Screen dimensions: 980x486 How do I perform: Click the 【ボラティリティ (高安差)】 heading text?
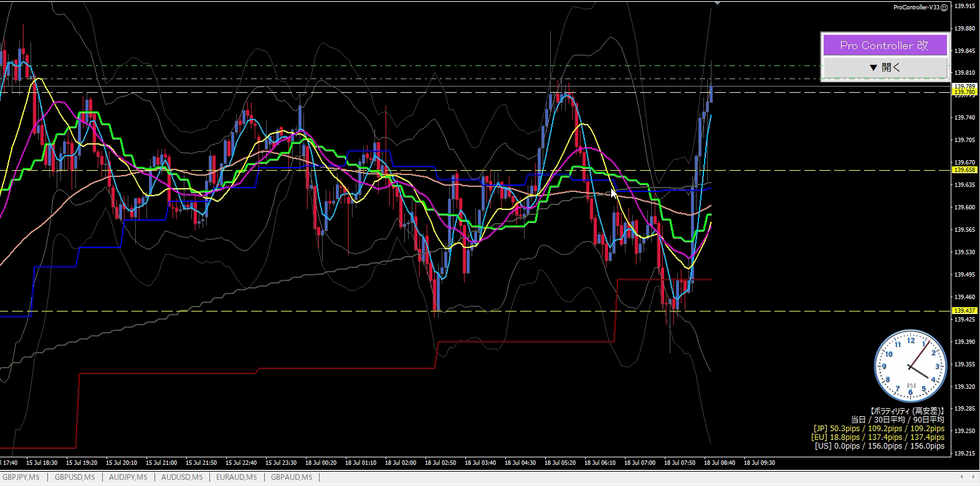coord(907,411)
